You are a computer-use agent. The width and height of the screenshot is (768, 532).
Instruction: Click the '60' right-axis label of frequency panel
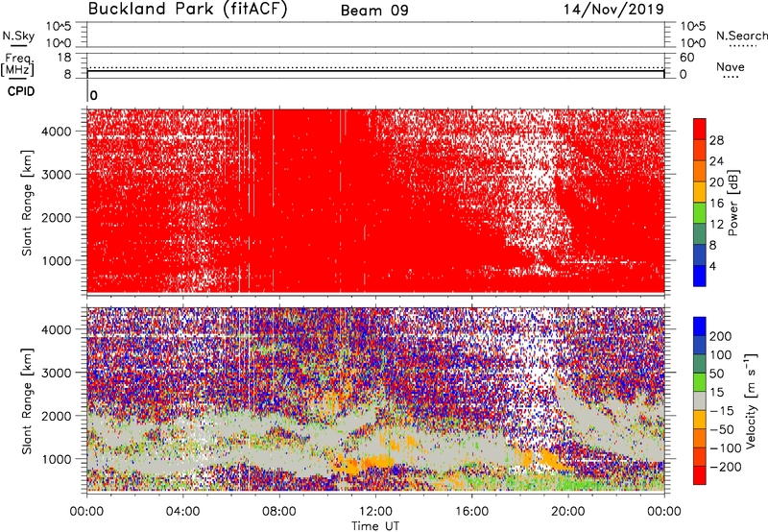(x=686, y=58)
